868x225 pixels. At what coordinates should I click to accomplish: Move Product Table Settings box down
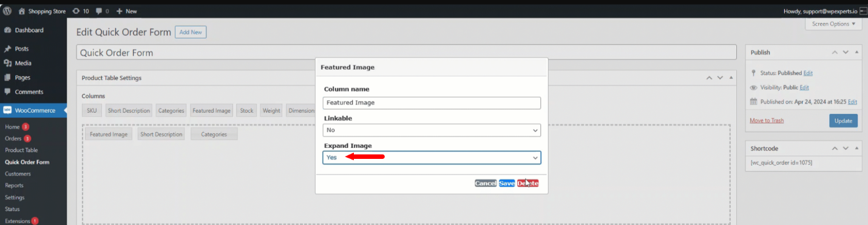point(720,78)
